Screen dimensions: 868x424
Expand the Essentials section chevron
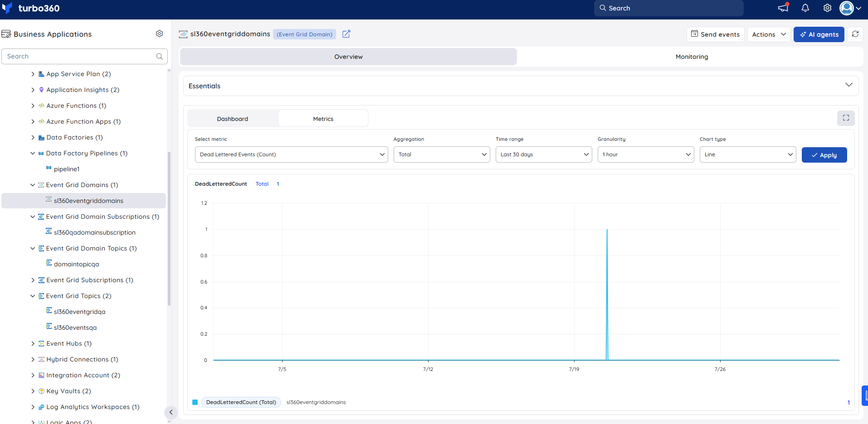click(848, 85)
